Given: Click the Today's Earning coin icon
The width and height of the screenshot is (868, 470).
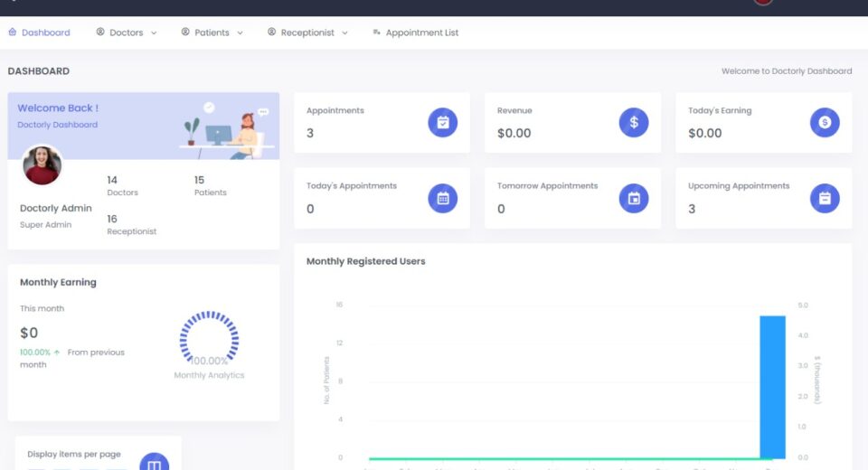Looking at the screenshot, I should coord(825,122).
